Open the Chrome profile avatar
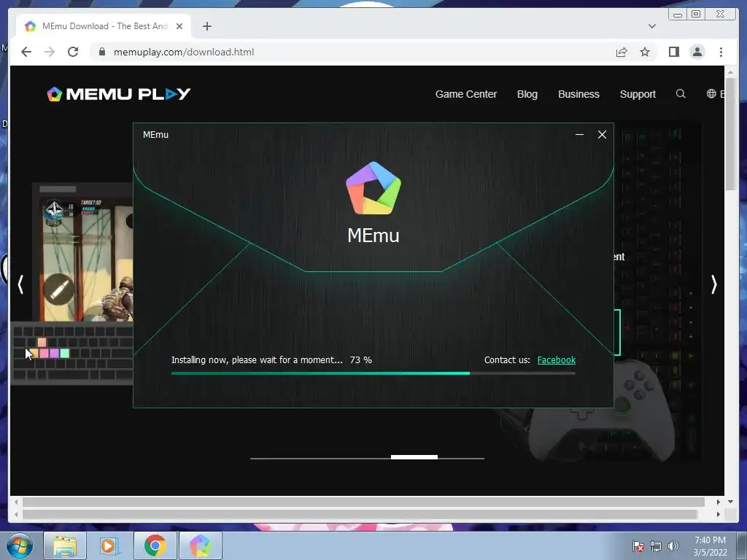Screen dimensions: 747x560 [x=697, y=52]
